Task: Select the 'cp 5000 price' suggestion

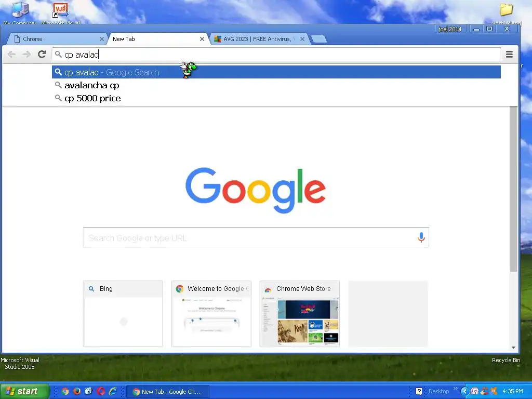Action: tap(276, 98)
